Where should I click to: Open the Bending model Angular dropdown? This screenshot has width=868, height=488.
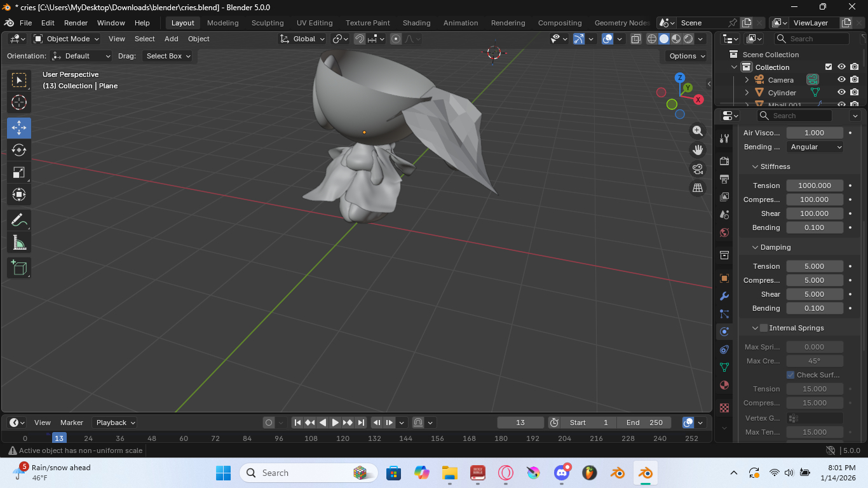coord(815,147)
